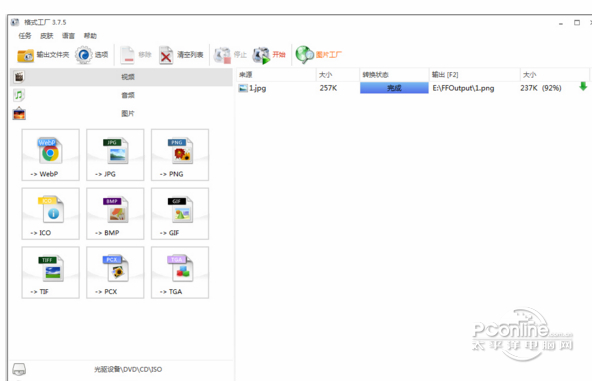
Task: Open the 输出文件夹 output folder
Action: (x=43, y=55)
